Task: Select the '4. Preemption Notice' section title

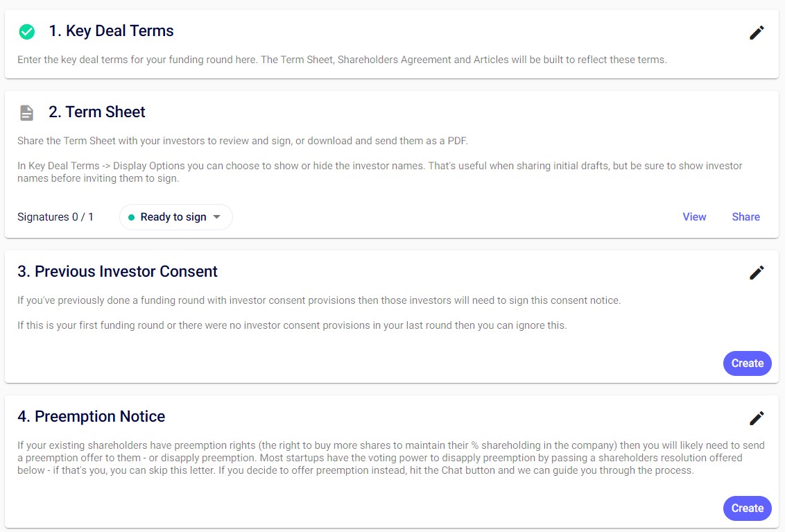Action: pyautogui.click(x=91, y=417)
